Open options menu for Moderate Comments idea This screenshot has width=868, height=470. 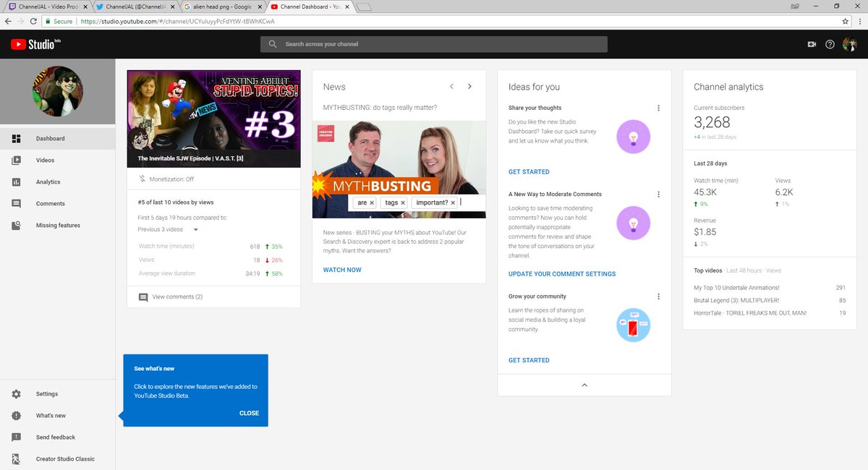658,195
